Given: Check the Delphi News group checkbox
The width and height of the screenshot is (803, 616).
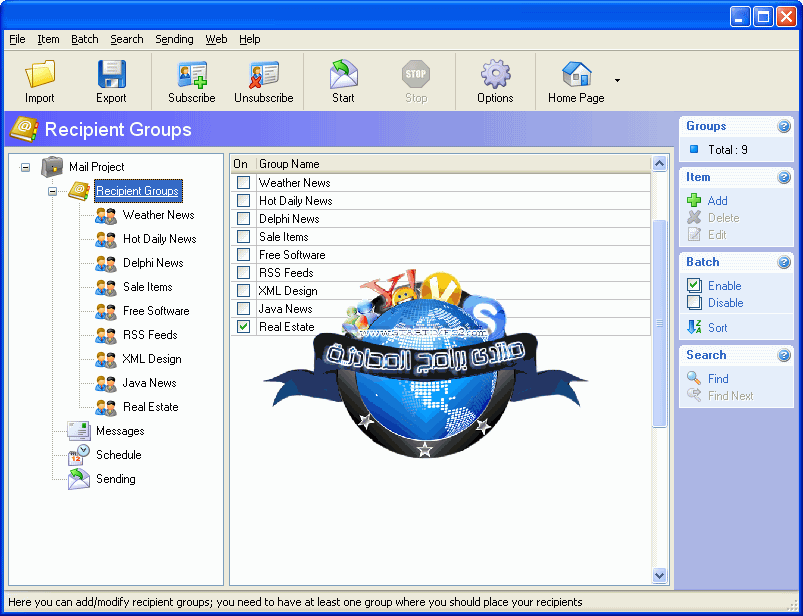Looking at the screenshot, I should (x=244, y=219).
